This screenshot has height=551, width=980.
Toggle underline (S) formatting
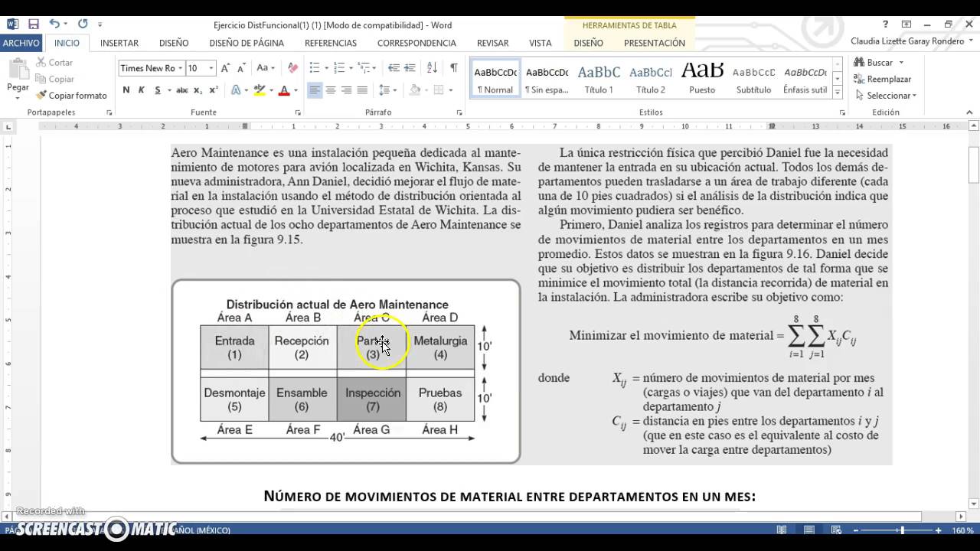158,90
